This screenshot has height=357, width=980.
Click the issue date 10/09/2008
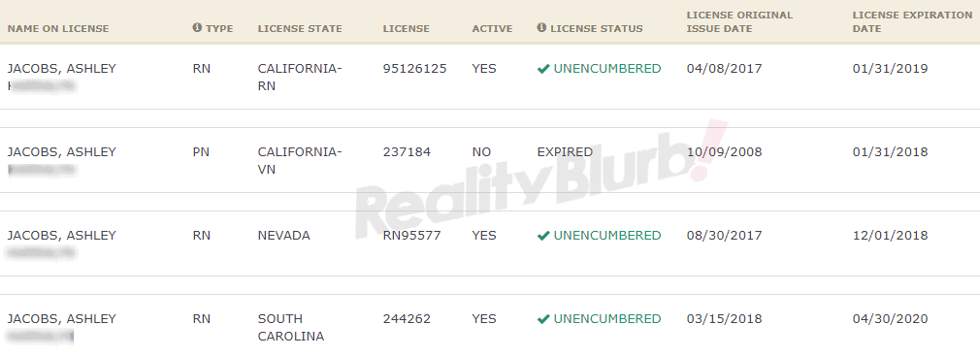[725, 152]
